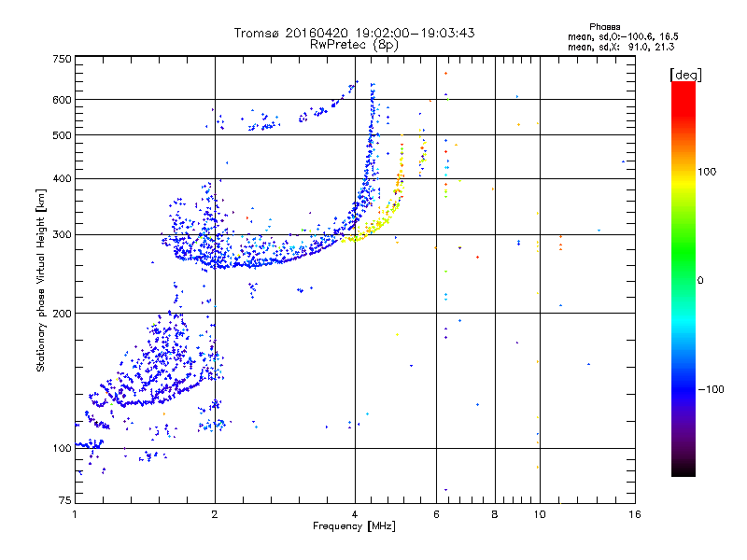The width and height of the screenshot is (747, 560).
Task: Click the "mean, sd,O:-100.6, 16.5" line
Action: tap(623, 36)
